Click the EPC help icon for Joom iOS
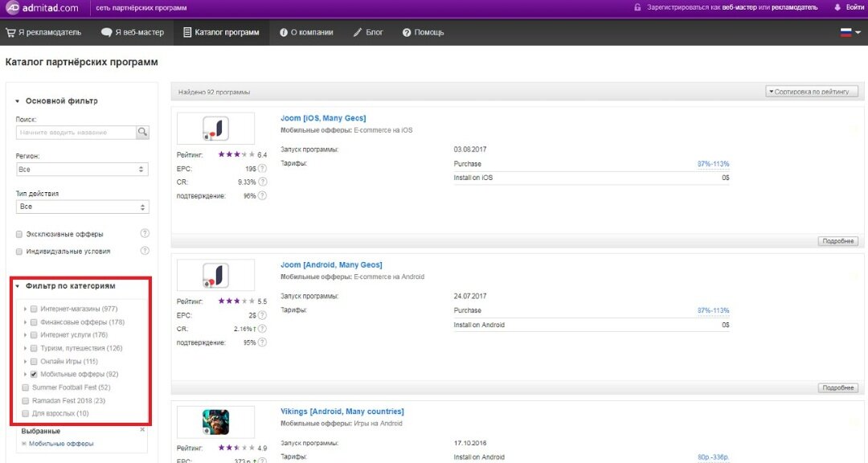The image size is (868, 463). click(x=262, y=168)
